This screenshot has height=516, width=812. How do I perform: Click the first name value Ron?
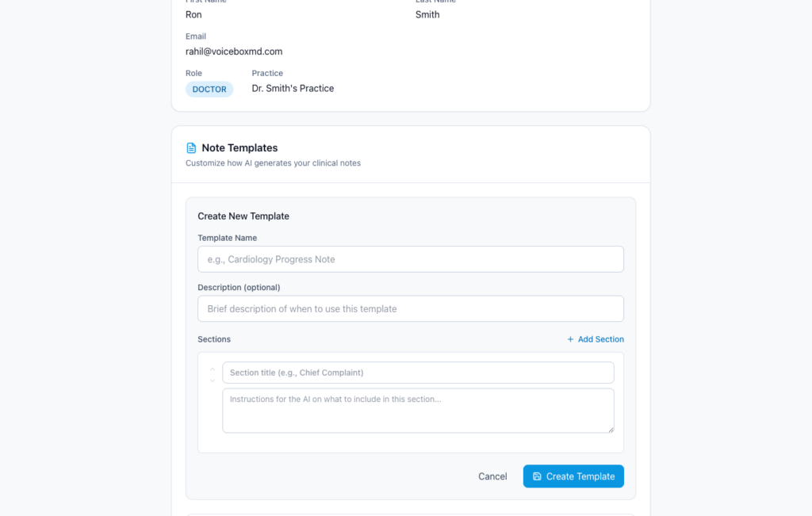tap(193, 15)
